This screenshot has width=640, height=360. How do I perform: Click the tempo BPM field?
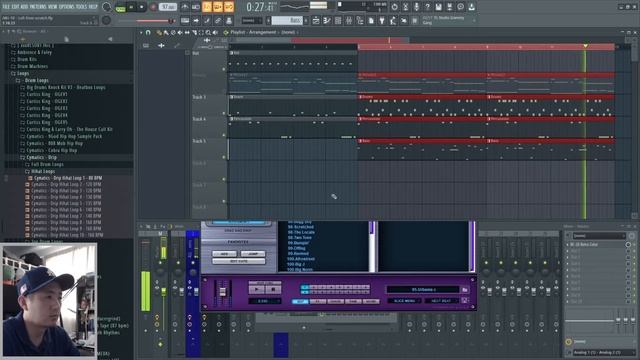(168, 7)
